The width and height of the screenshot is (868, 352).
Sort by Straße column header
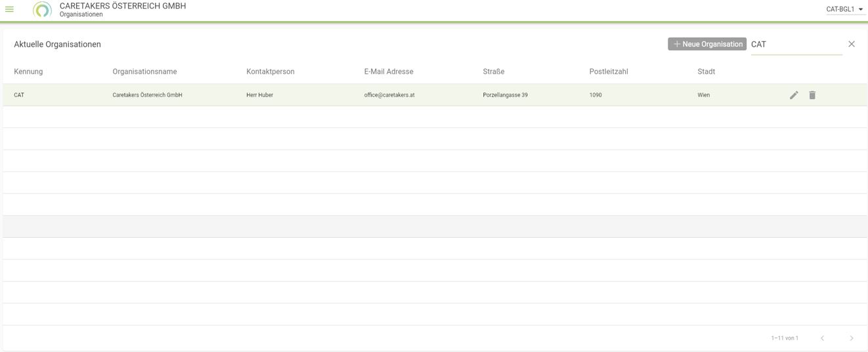point(493,72)
